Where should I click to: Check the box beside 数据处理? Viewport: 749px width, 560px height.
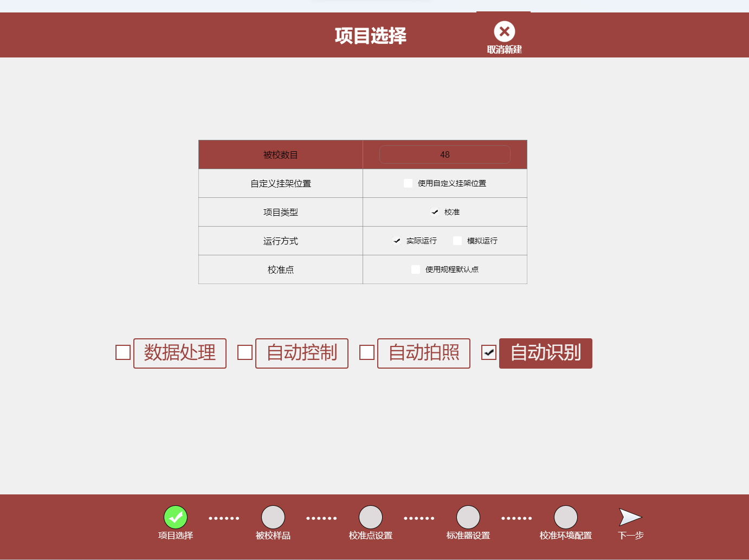pyautogui.click(x=123, y=352)
